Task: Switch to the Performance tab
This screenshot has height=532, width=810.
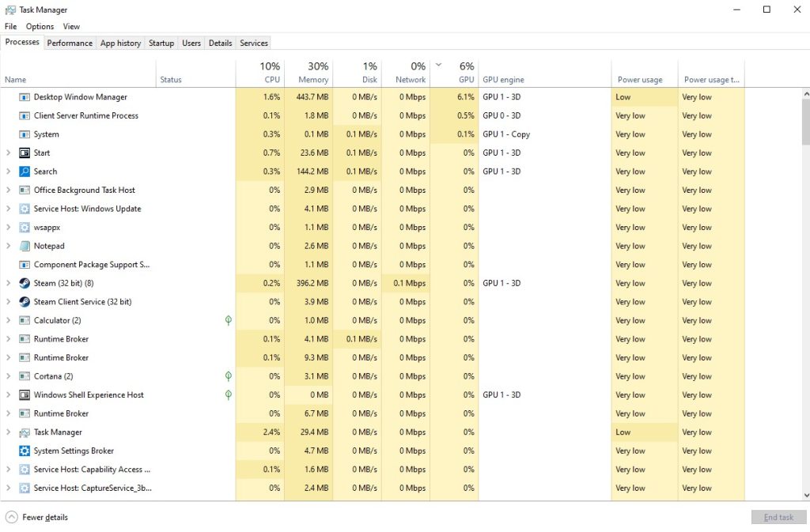Action: coord(70,43)
